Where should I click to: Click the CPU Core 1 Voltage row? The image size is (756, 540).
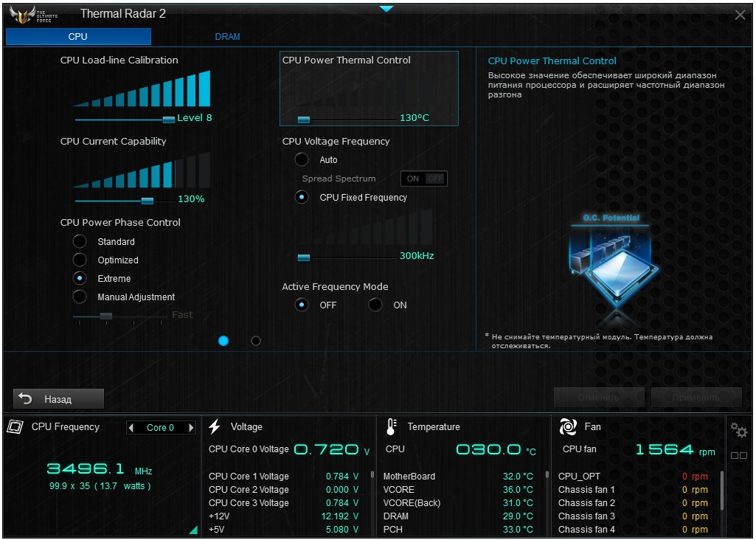click(x=284, y=477)
